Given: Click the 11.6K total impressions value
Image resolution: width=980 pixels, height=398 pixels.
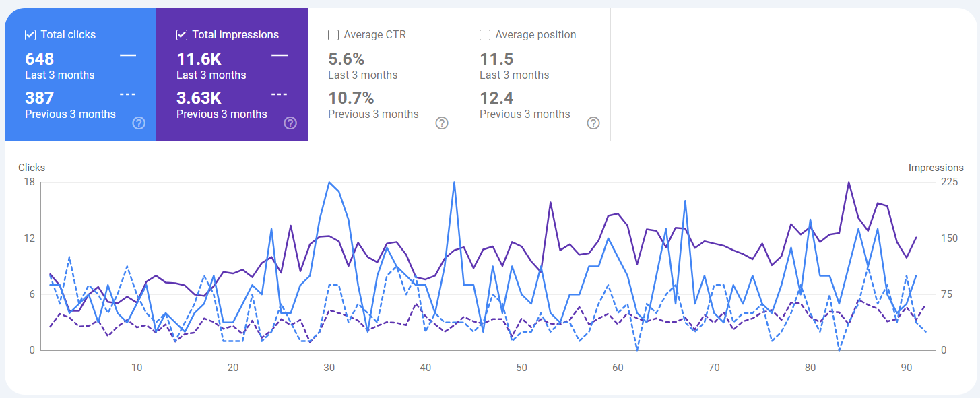Looking at the screenshot, I should [x=199, y=59].
